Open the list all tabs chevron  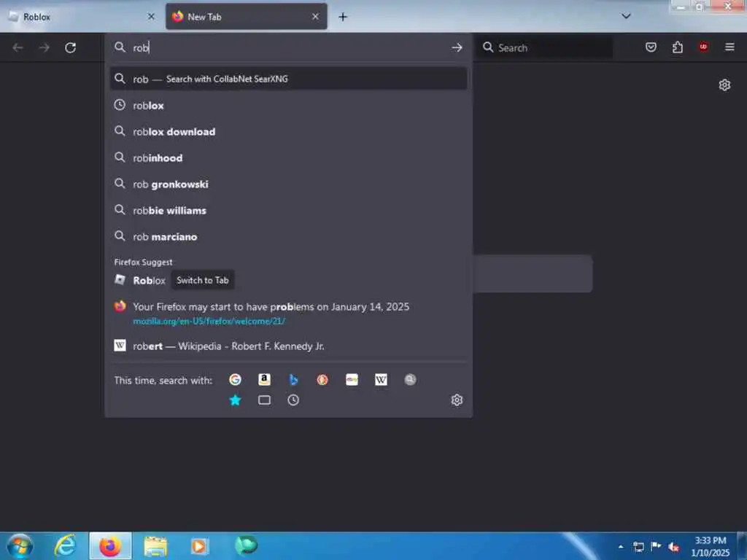[626, 16]
